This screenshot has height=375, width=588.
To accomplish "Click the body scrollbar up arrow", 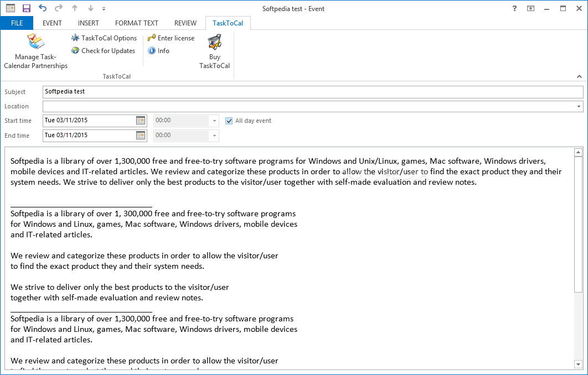I will click(578, 152).
